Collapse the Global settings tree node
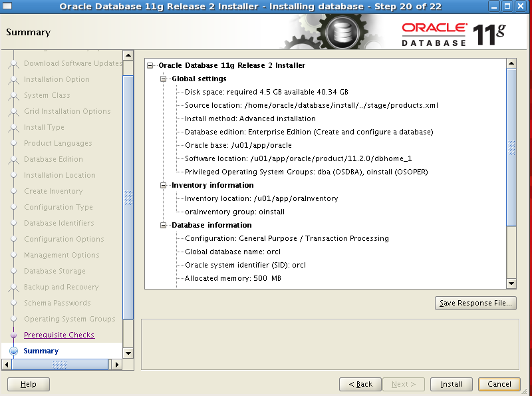The height and width of the screenshot is (396, 532). pos(163,79)
